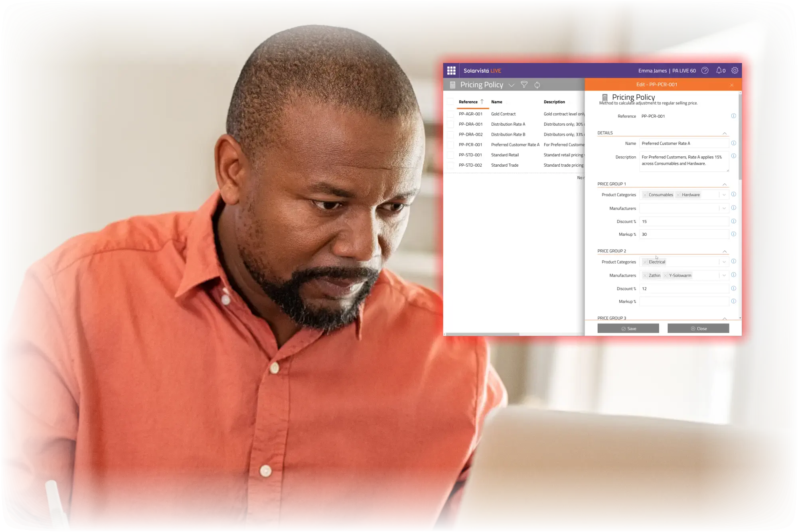Remove the Electrical category tag
798x532 pixels.
pos(645,262)
